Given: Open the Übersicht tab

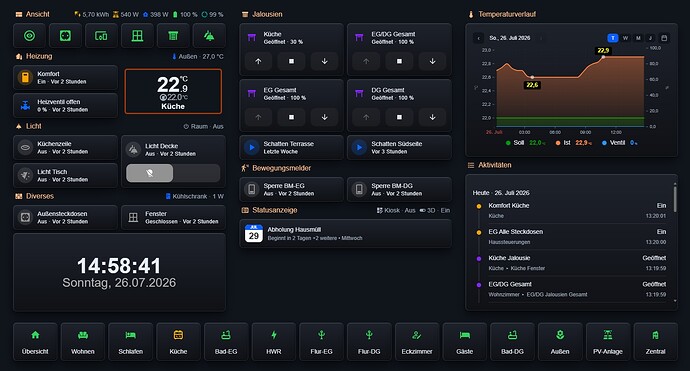Looking at the screenshot, I should point(35,342).
